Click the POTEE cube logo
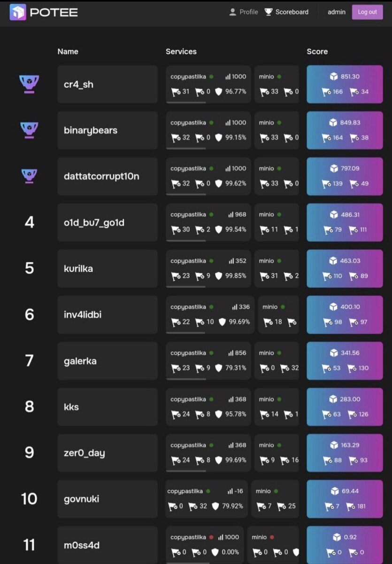The image size is (392, 564). coord(18,12)
